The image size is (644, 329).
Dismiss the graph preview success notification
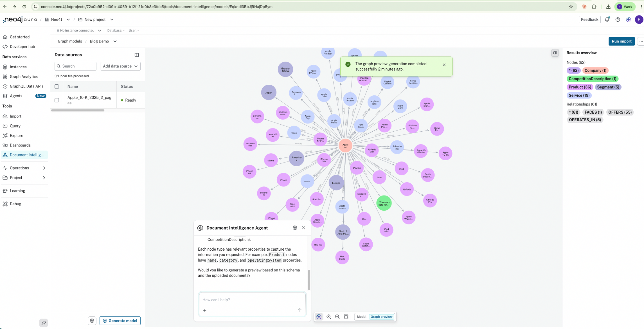pyautogui.click(x=444, y=65)
